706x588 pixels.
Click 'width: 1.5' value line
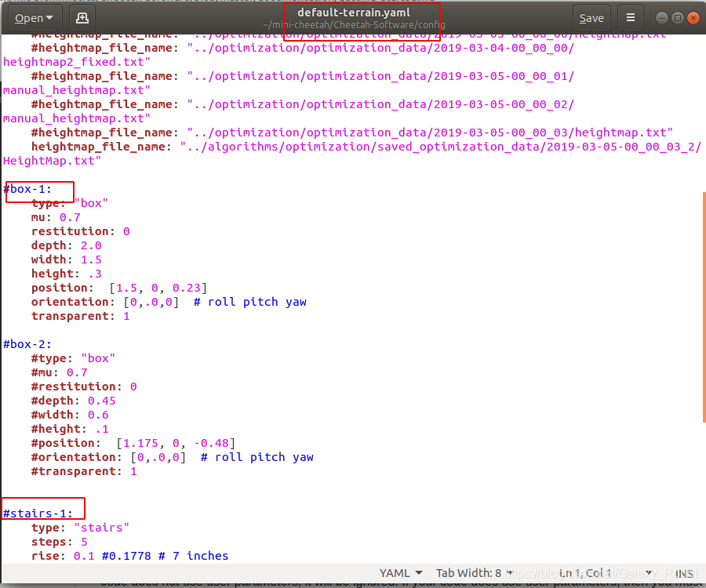(x=66, y=260)
